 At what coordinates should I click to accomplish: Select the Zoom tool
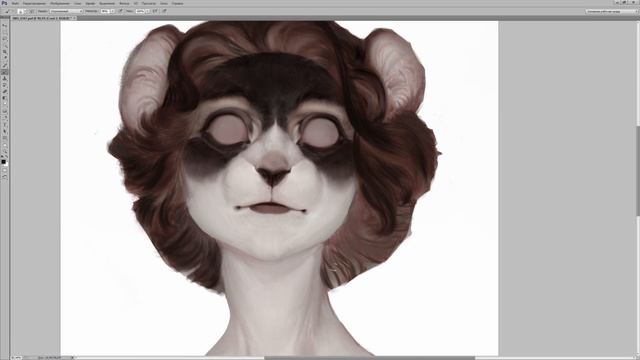pos(5,151)
